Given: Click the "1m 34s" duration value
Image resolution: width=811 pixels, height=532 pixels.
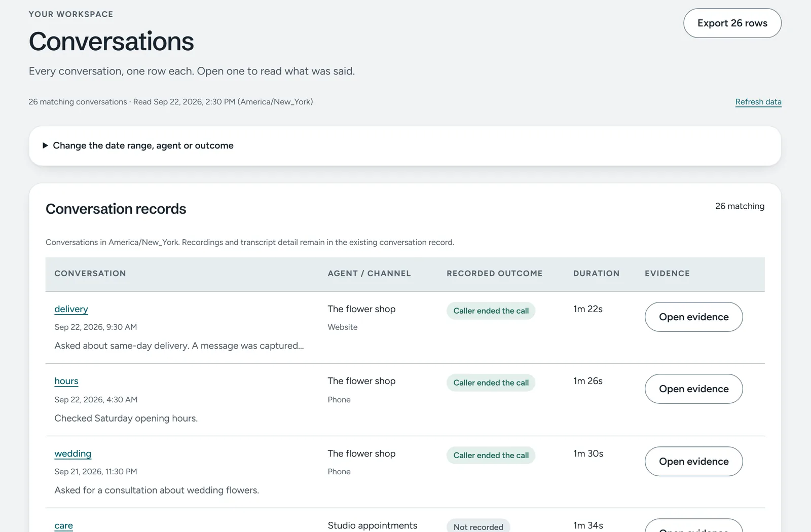Looking at the screenshot, I should [x=588, y=525].
